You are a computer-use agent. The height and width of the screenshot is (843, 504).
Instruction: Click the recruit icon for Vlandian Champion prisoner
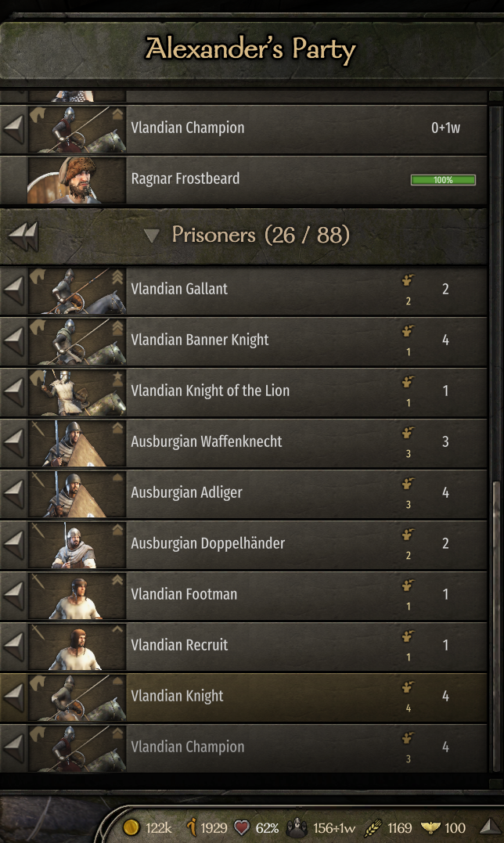(408, 740)
